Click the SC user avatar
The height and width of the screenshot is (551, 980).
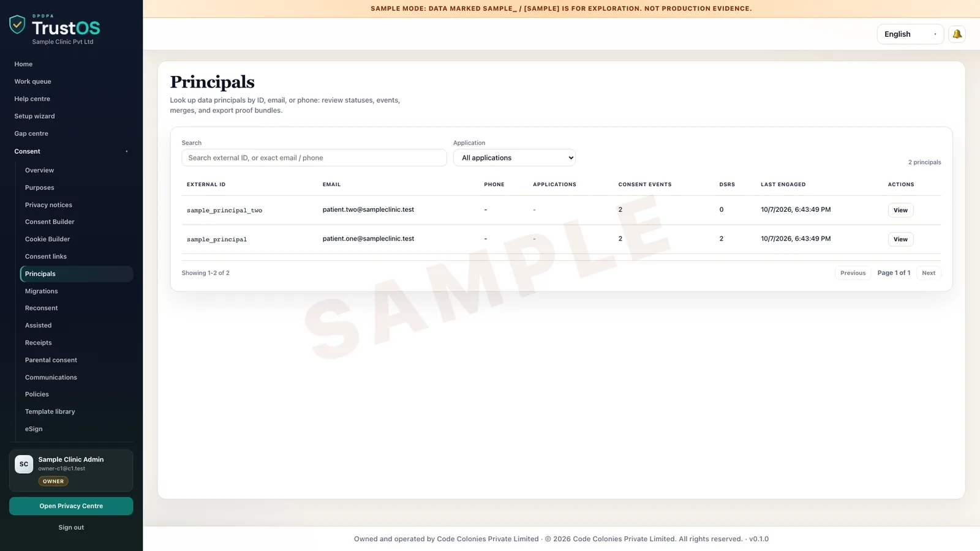pos(24,464)
